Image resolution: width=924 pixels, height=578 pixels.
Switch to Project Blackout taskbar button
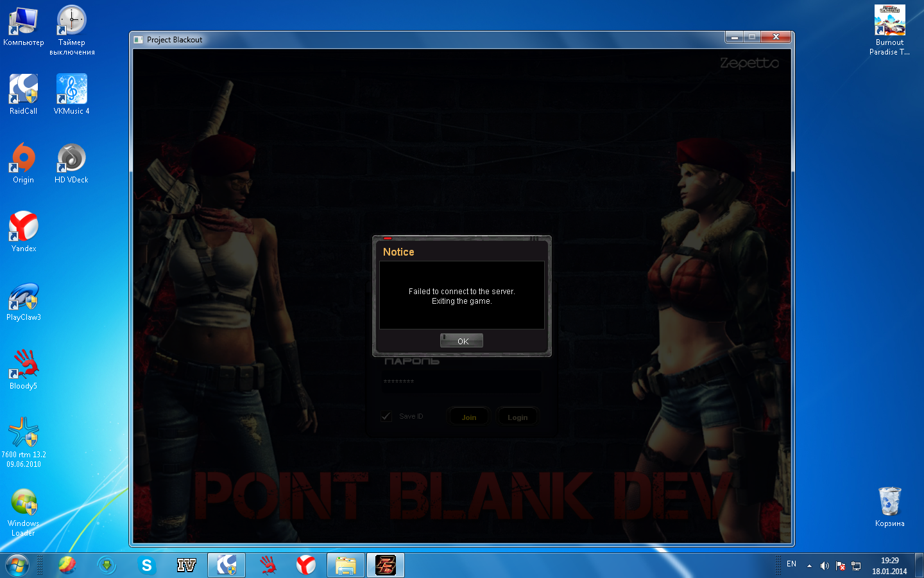(386, 565)
